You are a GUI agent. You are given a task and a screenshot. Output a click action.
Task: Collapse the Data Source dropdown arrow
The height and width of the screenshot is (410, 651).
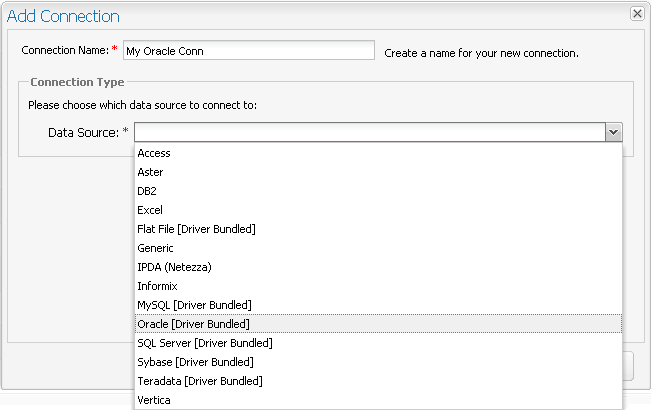pyautogui.click(x=614, y=132)
